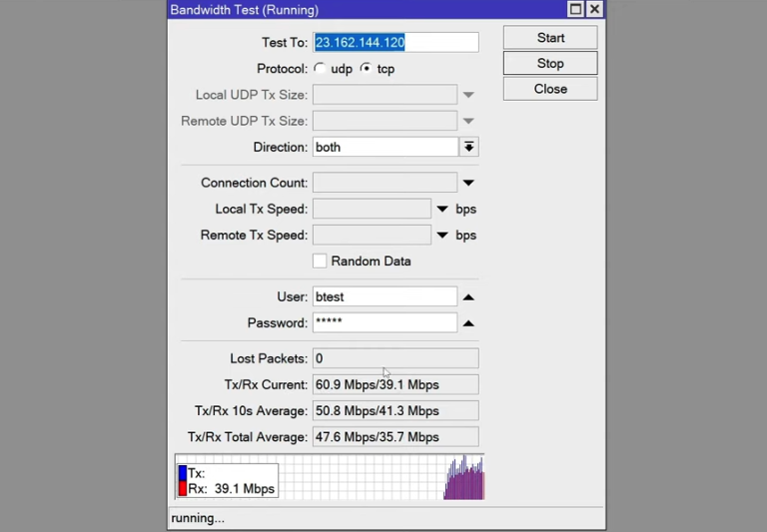Click the Tx/Rx Current value 60.9 Mbps/39.1 Mbps
The width and height of the screenshot is (767, 532).
395,385
